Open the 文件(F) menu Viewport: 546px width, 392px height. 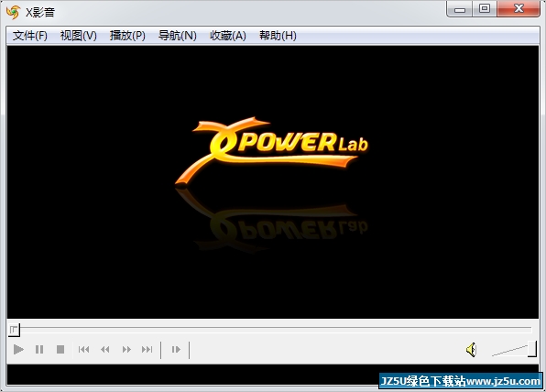30,36
